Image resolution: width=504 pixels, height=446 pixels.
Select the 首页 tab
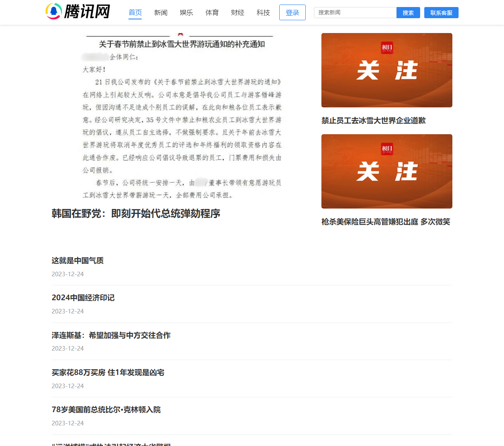click(x=135, y=12)
